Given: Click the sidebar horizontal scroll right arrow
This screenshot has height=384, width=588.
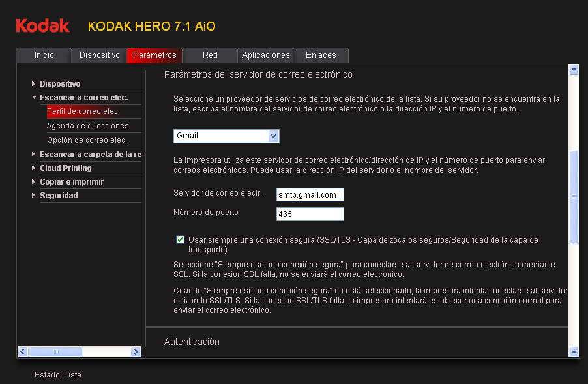Looking at the screenshot, I should 136,352.
